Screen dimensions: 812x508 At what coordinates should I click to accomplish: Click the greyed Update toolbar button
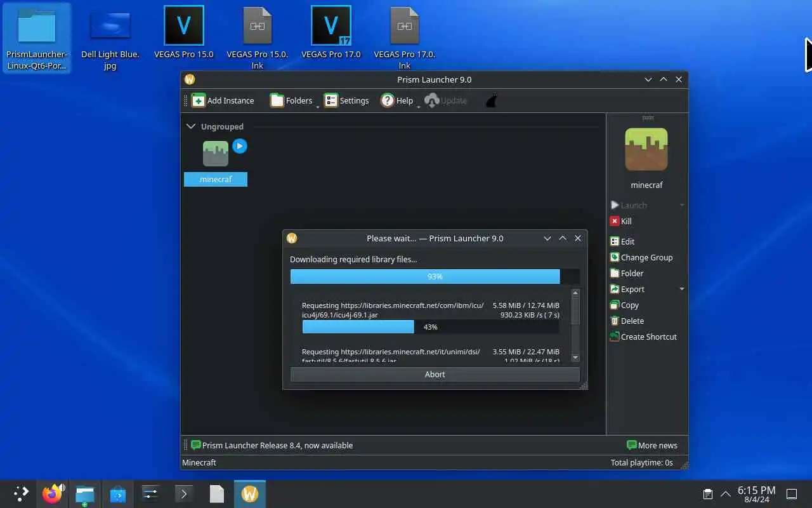[x=445, y=100]
